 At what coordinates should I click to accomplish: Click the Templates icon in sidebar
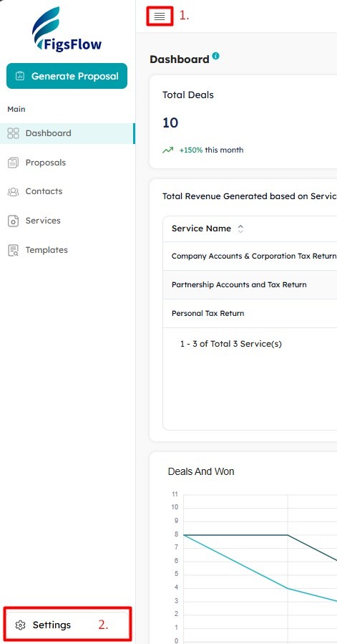pos(14,250)
